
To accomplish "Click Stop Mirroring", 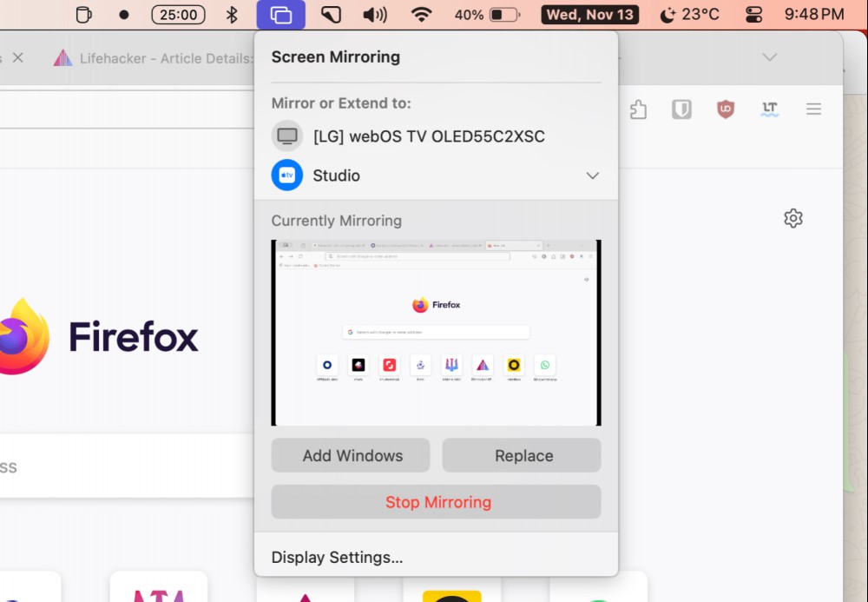I will pos(436,502).
